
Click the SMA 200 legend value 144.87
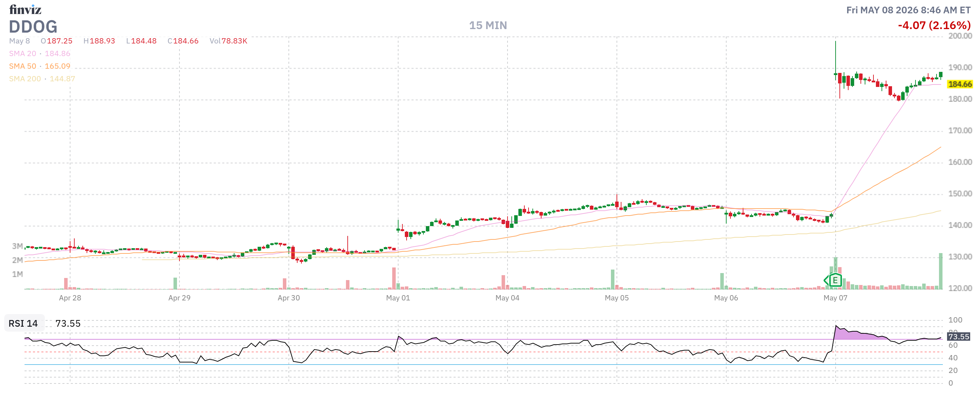tap(62, 79)
